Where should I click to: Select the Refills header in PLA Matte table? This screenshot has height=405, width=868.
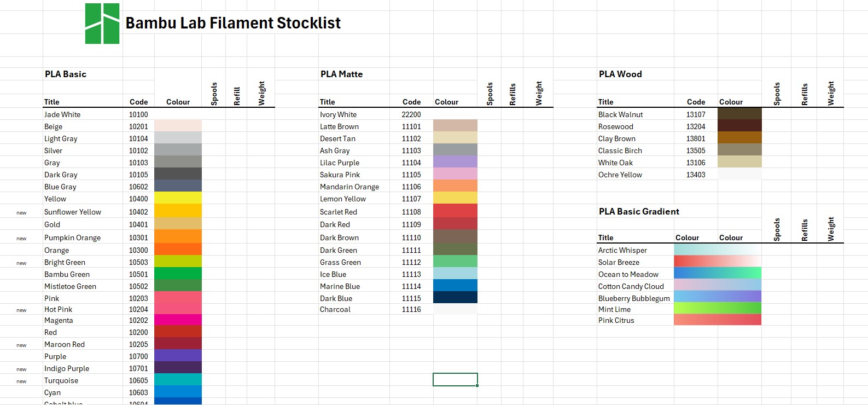(512, 94)
